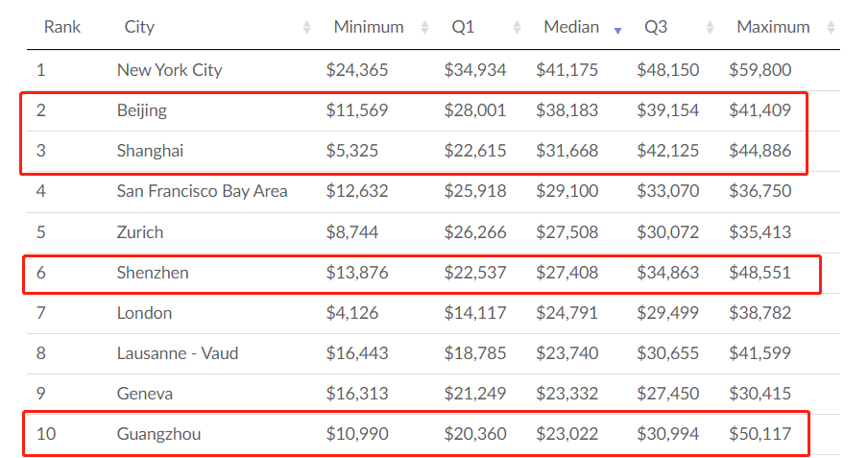This screenshot has height=458, width=868.
Task: Click Geneva's minimum value $16,313
Action: [357, 394]
